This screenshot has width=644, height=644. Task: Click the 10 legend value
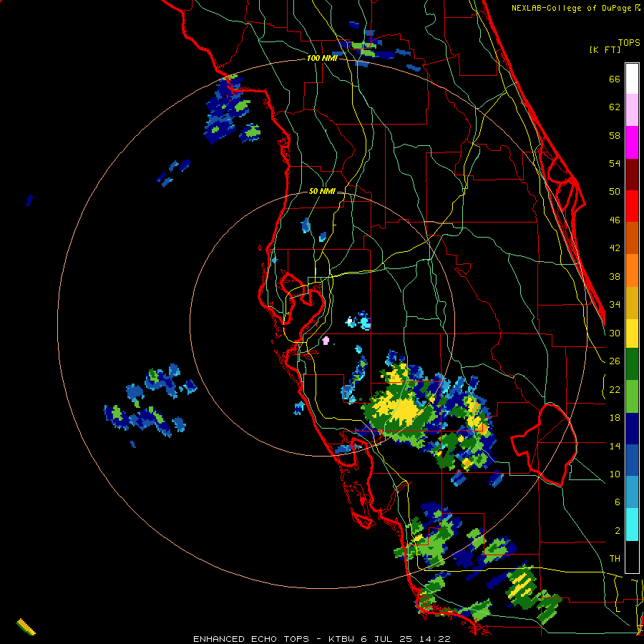pyautogui.click(x=615, y=474)
